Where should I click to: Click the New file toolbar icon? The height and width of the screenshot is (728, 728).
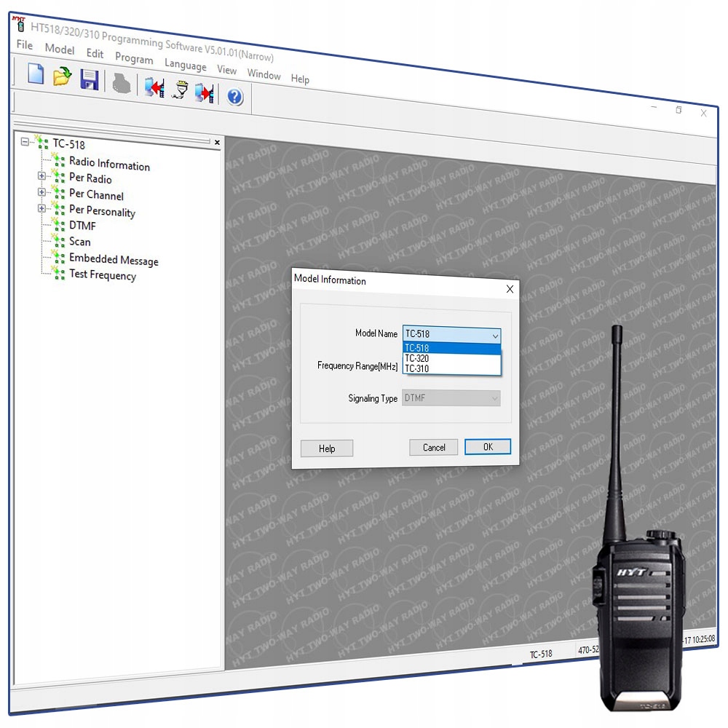point(36,74)
